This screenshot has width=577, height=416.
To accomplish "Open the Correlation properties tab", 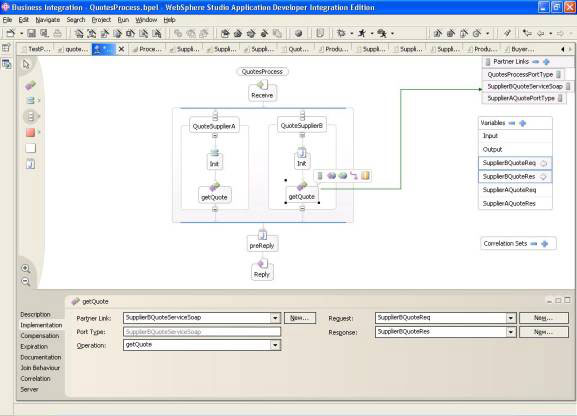I will 35,379.
